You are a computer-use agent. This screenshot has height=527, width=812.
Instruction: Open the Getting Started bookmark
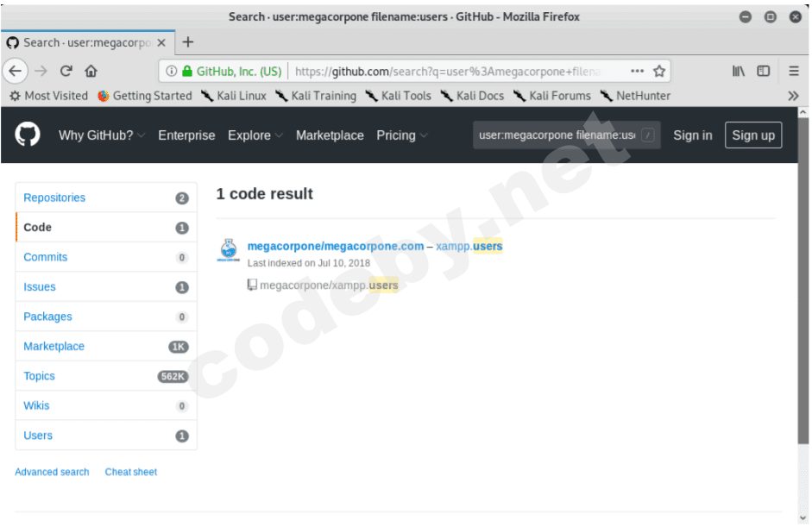tap(145, 96)
